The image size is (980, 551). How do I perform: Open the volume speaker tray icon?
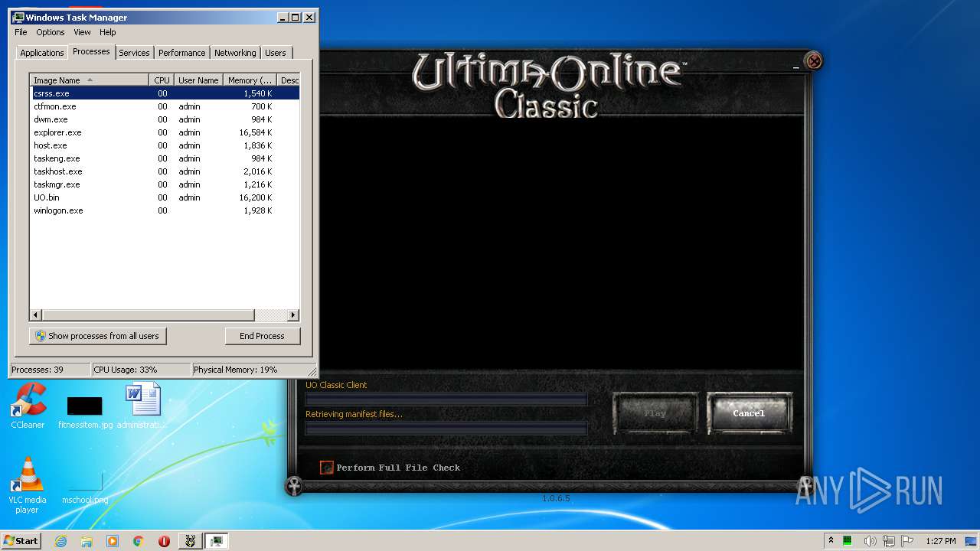870,541
